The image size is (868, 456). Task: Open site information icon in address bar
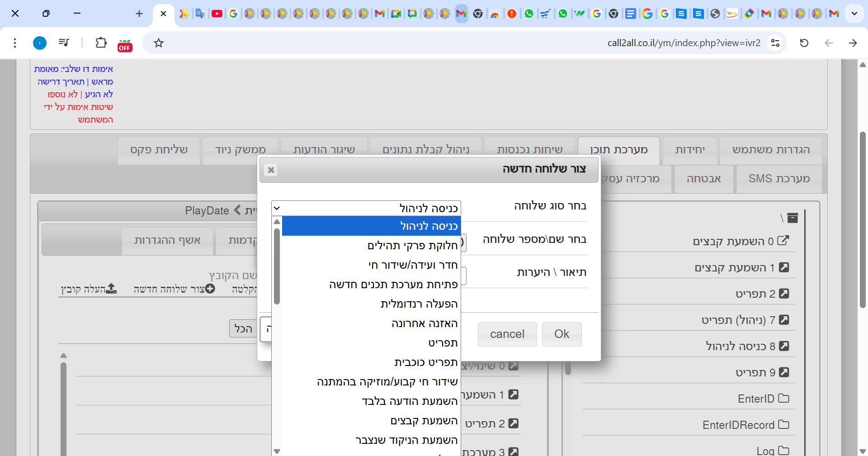coord(775,43)
